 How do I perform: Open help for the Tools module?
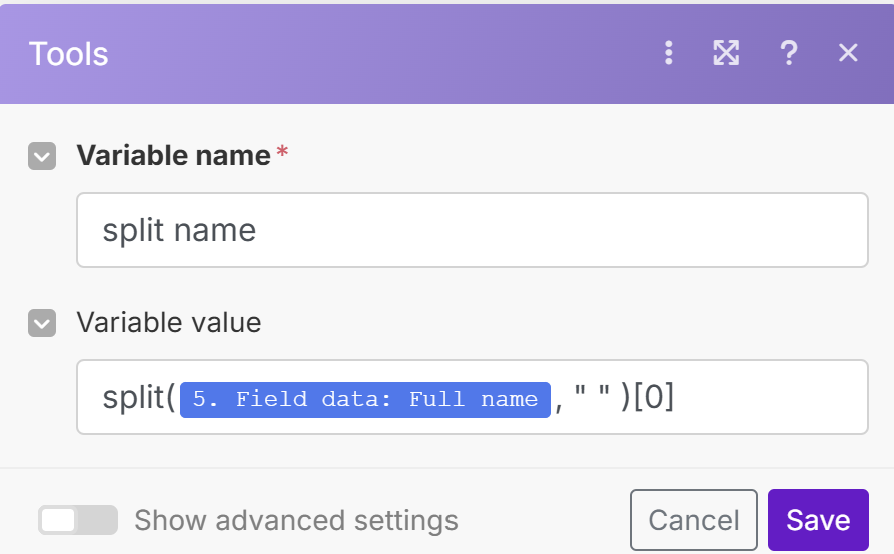point(789,53)
